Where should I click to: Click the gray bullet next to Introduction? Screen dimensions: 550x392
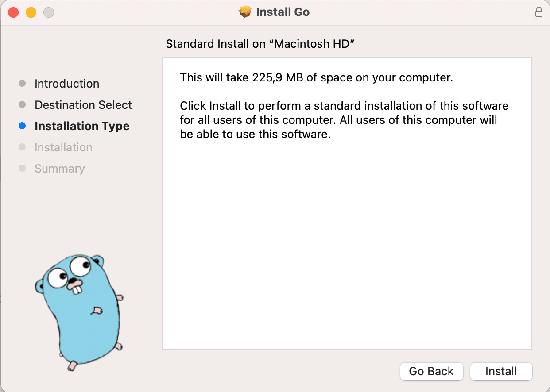(x=22, y=84)
